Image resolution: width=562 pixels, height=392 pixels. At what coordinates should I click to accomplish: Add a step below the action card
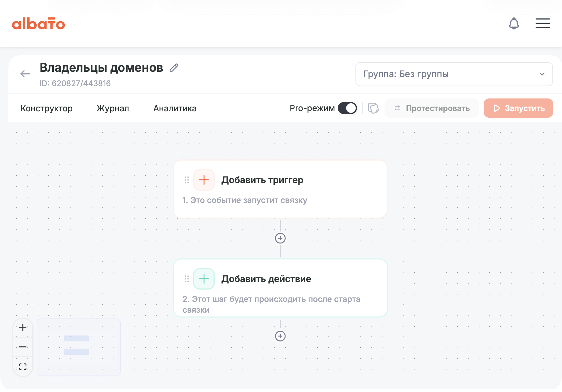pyautogui.click(x=280, y=336)
